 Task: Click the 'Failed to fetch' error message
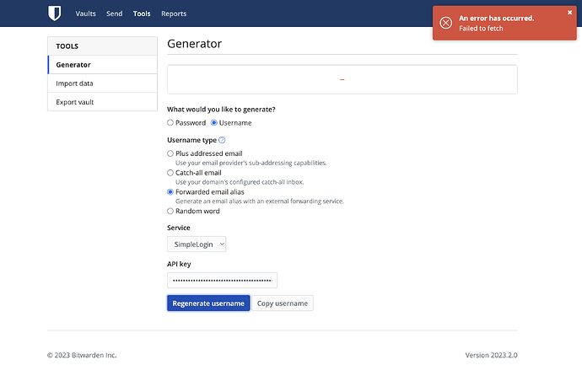coord(481,29)
